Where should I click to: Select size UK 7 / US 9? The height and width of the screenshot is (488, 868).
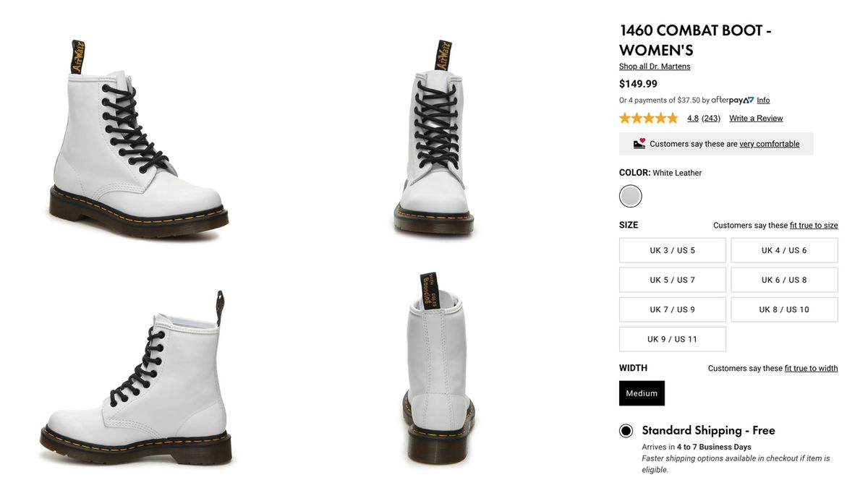672,309
